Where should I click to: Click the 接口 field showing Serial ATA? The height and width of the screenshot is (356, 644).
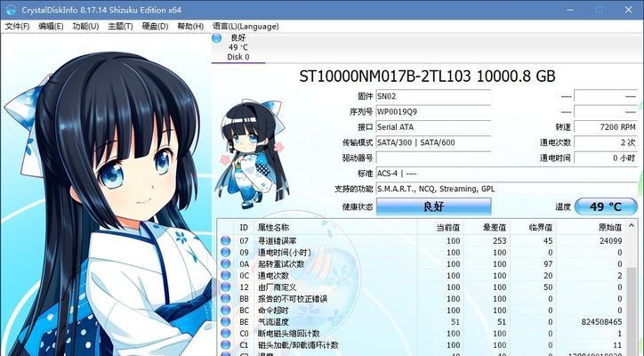pos(433,127)
